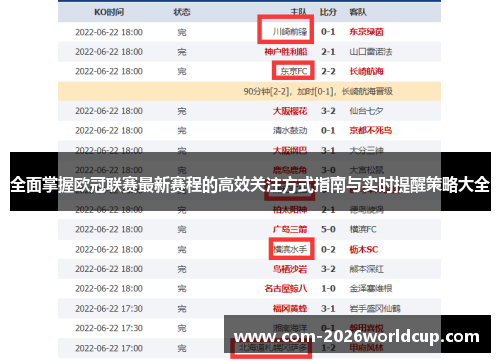The width and height of the screenshot is (500, 362).
Task: Click kickoff time in 广岛三箭 row
Action: pos(109,230)
